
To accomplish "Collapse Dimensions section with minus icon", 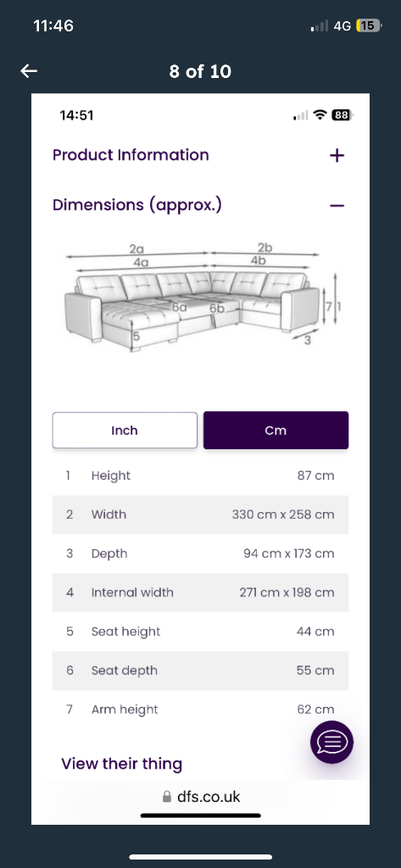I will pyautogui.click(x=337, y=206).
